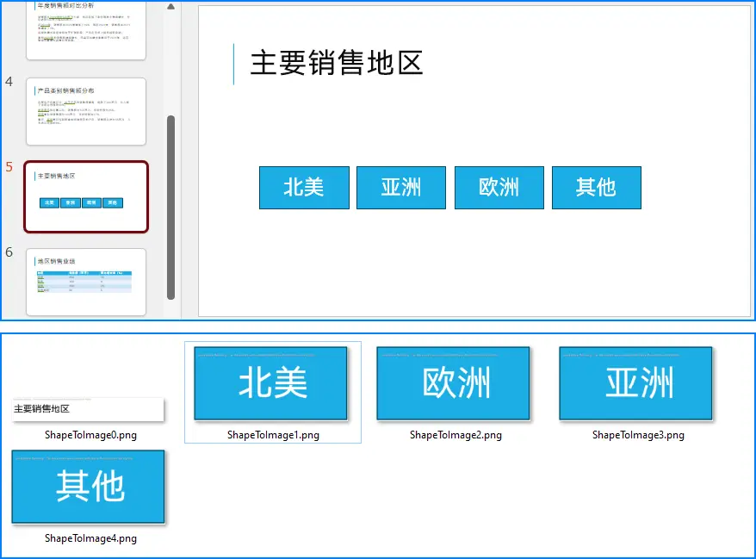Select slide 5 thumbnail in the panel

click(x=85, y=196)
